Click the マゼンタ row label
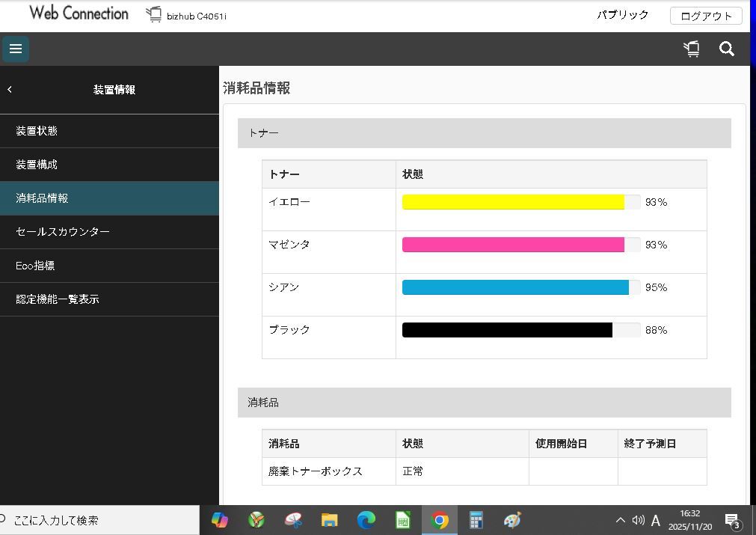The height and width of the screenshot is (535, 756). 289,245
